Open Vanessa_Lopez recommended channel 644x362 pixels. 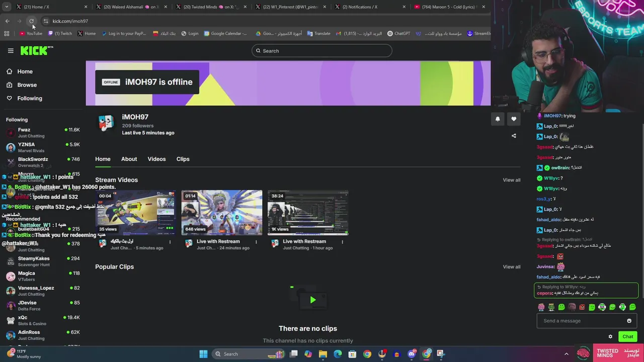point(43,291)
